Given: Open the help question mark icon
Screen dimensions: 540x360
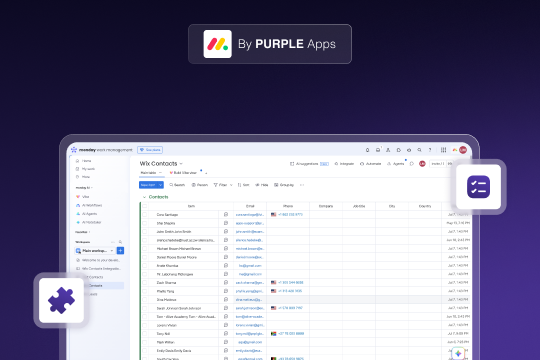Looking at the screenshot, I should (x=430, y=150).
